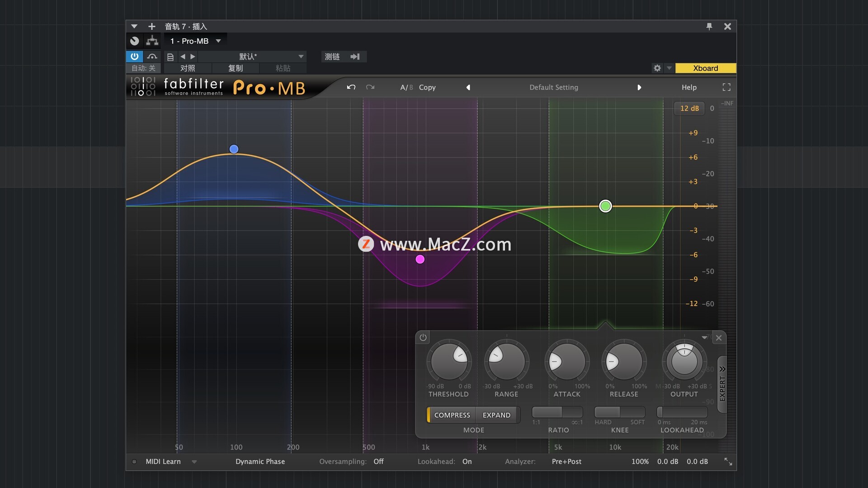Click the plugin activate circle icon
Viewport: 868px width, 488px height.
click(135, 41)
